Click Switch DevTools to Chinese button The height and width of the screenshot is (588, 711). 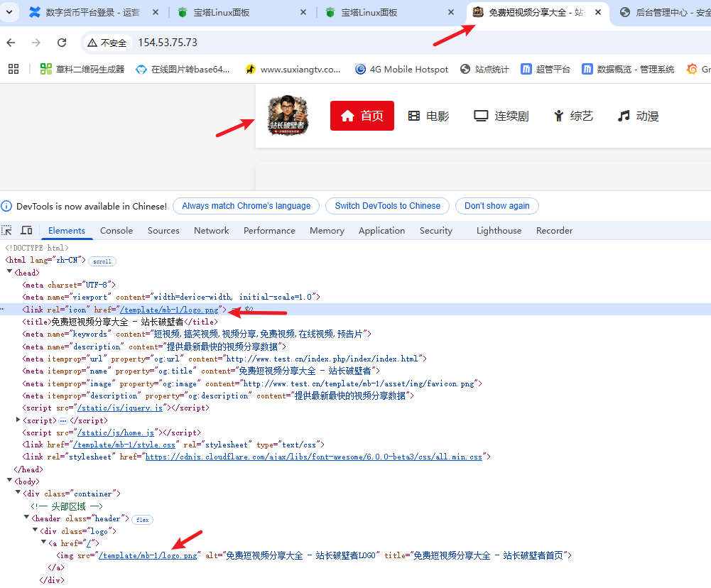coord(387,206)
